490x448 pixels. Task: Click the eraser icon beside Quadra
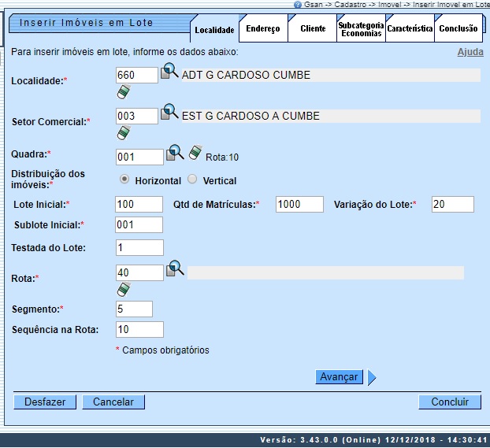195,154
